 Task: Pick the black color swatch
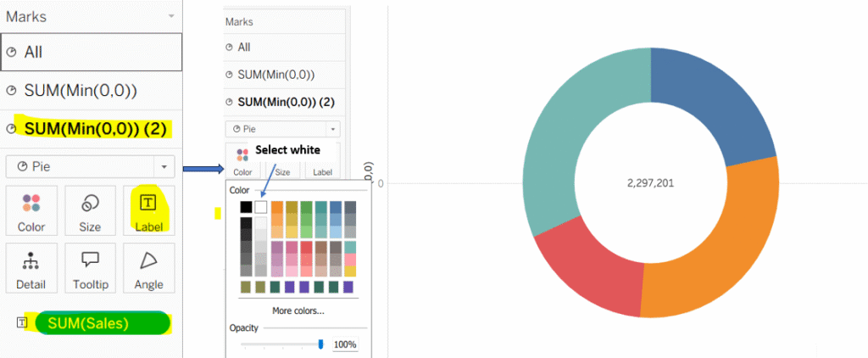pos(246,207)
